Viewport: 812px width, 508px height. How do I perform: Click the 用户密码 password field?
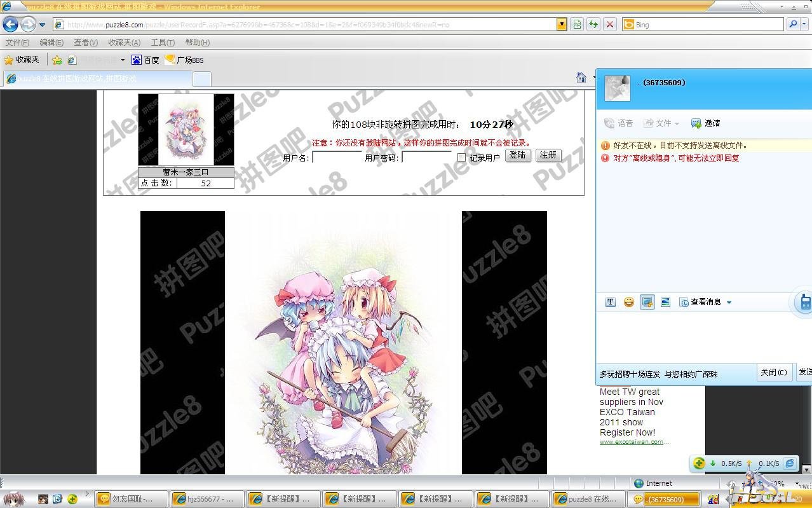(x=427, y=157)
